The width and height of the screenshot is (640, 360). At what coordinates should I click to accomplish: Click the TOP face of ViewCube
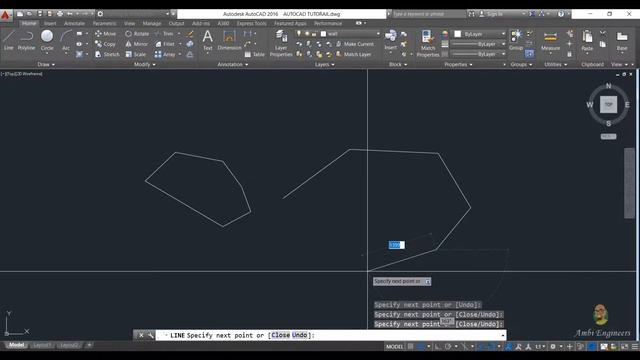pos(608,104)
